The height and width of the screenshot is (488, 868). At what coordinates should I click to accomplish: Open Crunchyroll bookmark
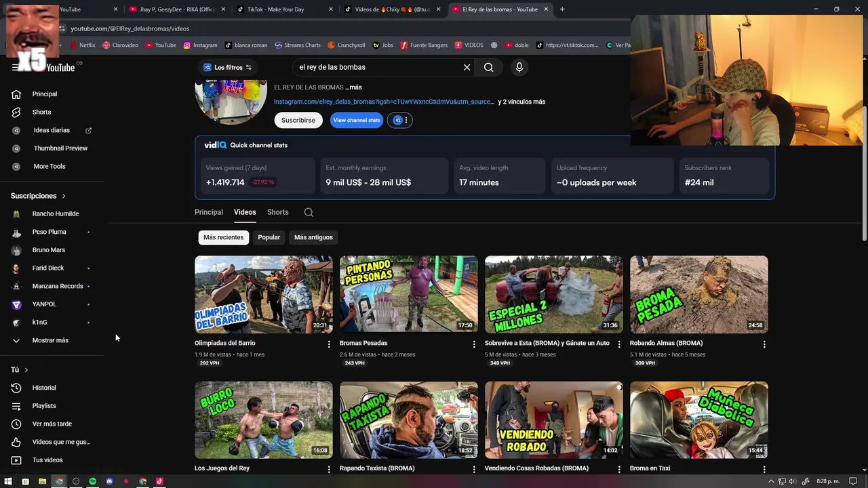347,45
